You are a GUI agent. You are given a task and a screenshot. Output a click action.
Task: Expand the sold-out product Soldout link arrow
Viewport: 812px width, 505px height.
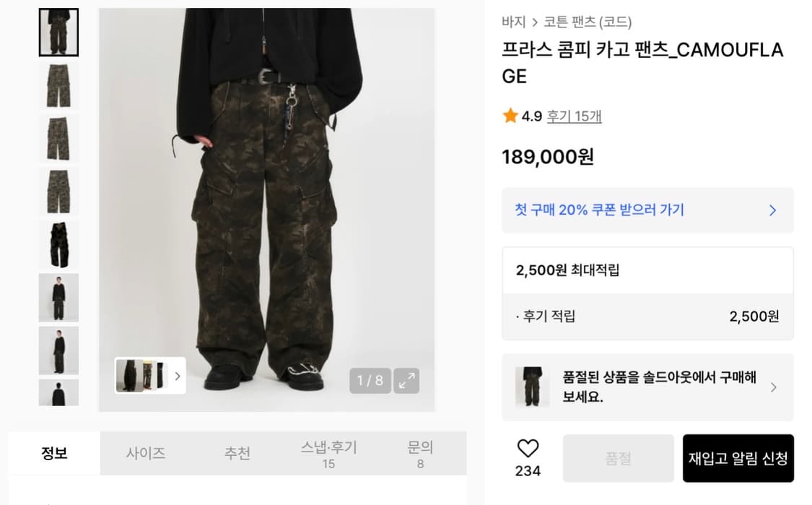(x=773, y=387)
